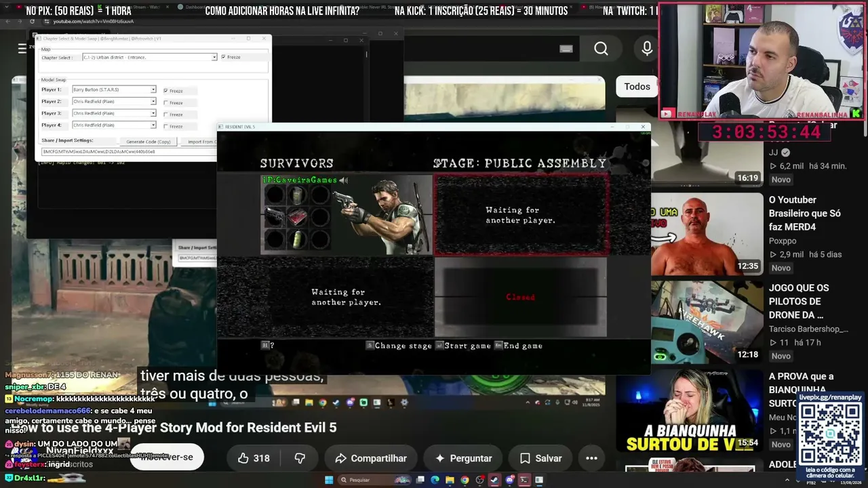Toggle Freeze for Chapter Select

click(x=223, y=57)
